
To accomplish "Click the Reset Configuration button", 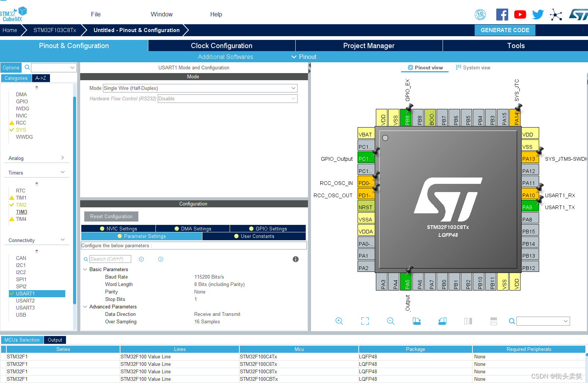I will [x=111, y=216].
